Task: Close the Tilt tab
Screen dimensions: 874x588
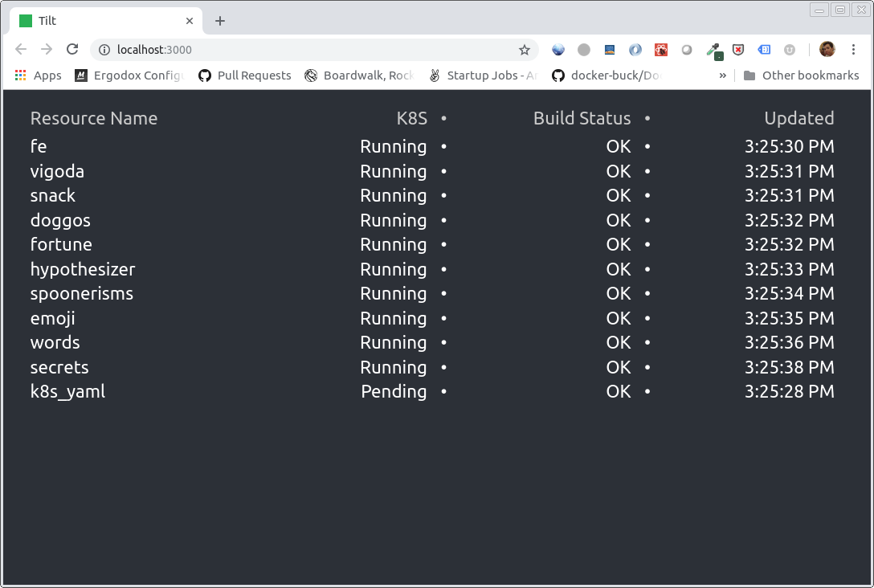Action: 190,21
